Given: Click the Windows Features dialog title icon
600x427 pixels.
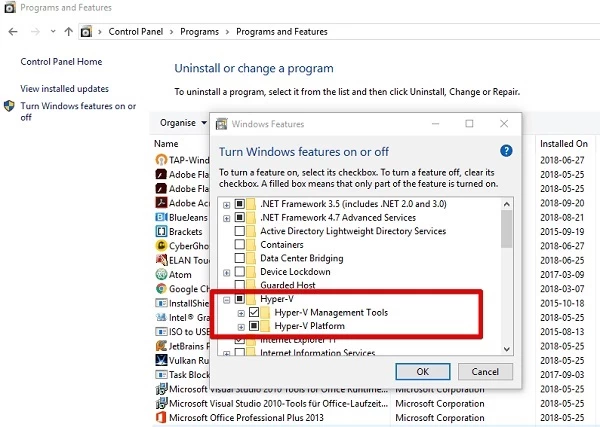Looking at the screenshot, I should pyautogui.click(x=222, y=124).
